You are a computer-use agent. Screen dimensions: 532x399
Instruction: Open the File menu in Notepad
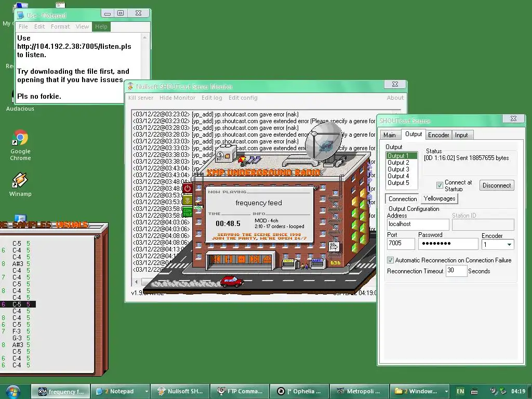pos(23,26)
